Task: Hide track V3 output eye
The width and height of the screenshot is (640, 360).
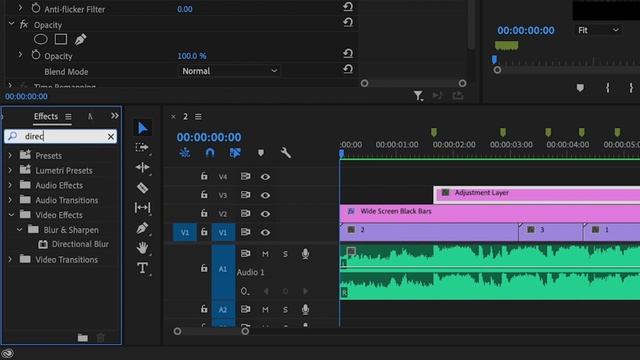Action: [265, 195]
